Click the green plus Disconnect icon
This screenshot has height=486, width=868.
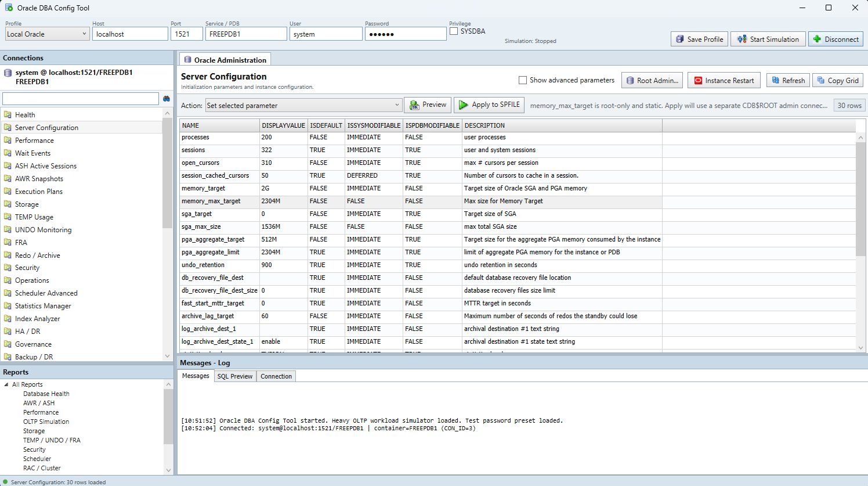817,39
